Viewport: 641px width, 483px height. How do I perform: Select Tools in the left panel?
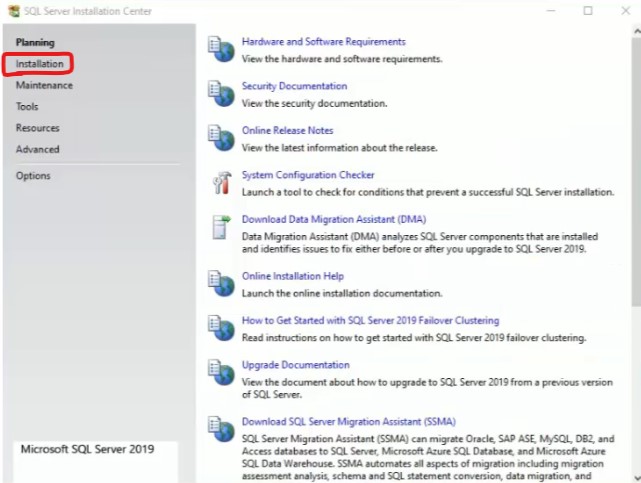(27, 106)
